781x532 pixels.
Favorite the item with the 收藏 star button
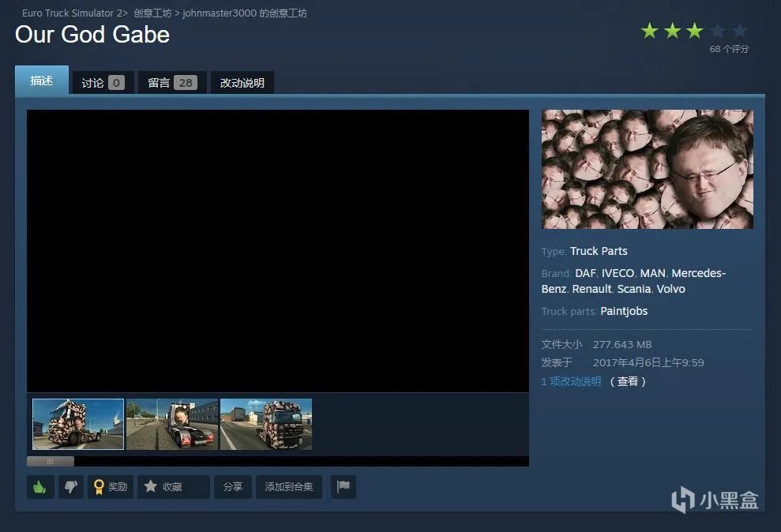[x=173, y=487]
